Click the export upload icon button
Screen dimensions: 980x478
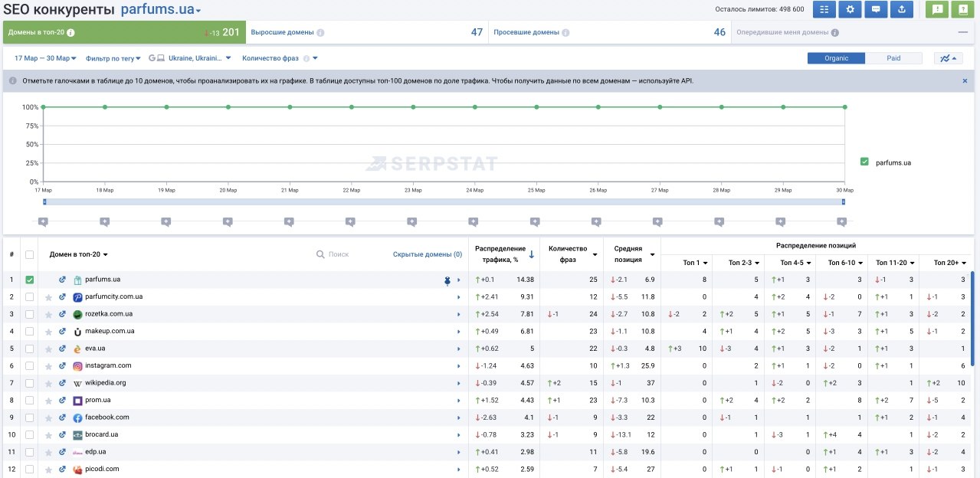[x=901, y=10]
